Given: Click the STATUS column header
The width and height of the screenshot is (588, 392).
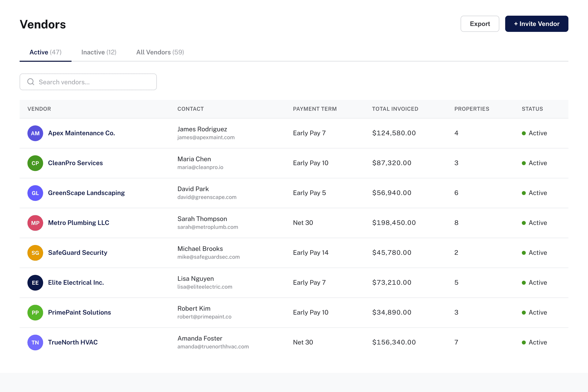Looking at the screenshot, I should pos(532,109).
